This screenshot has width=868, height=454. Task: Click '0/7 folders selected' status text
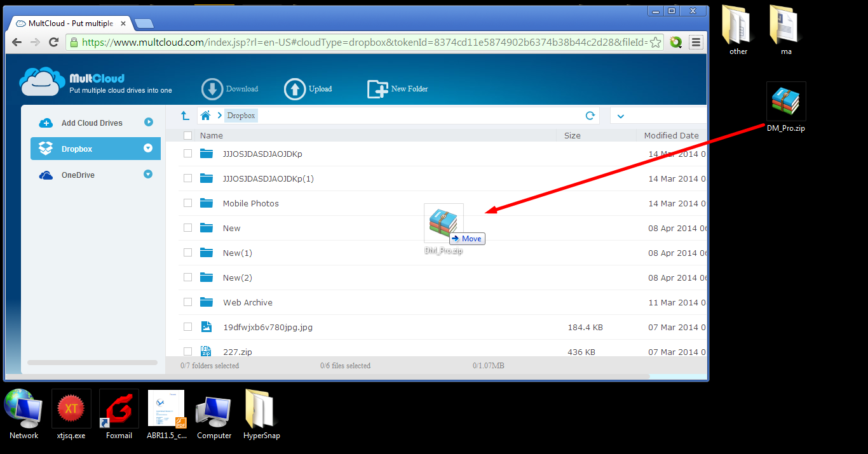[x=210, y=366]
